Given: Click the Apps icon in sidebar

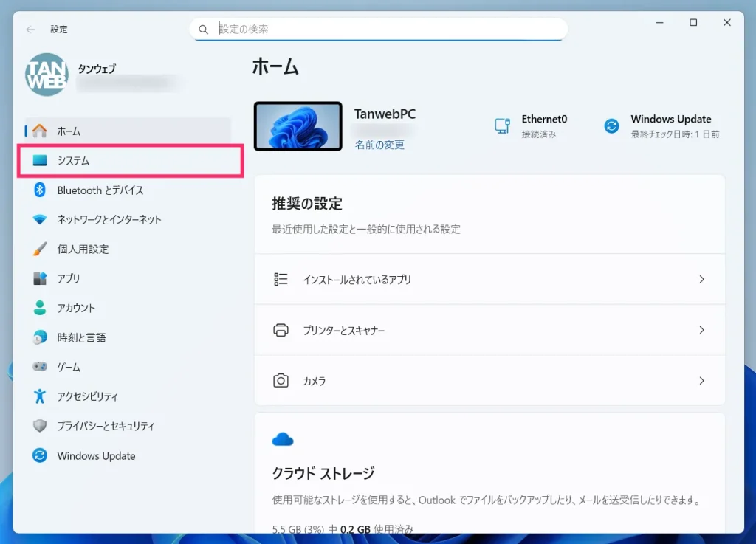Looking at the screenshot, I should click(x=40, y=278).
